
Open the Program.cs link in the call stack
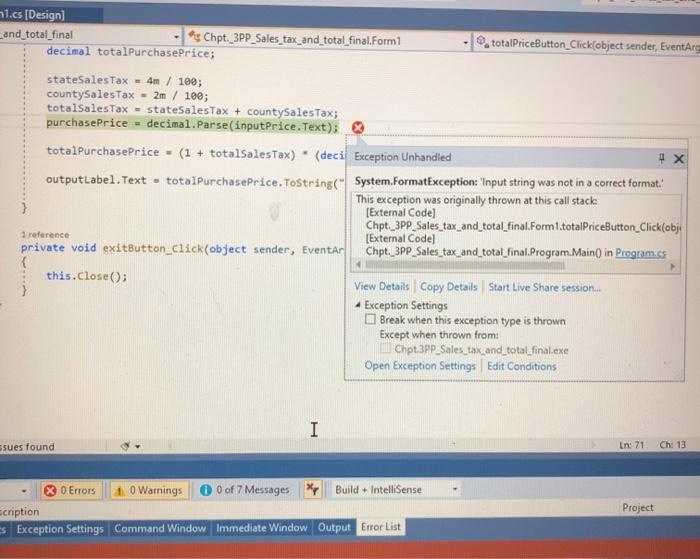(641, 253)
